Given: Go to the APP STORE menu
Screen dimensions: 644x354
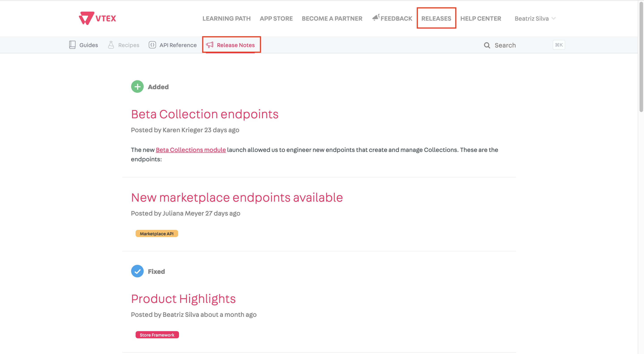Looking at the screenshot, I should point(276,19).
